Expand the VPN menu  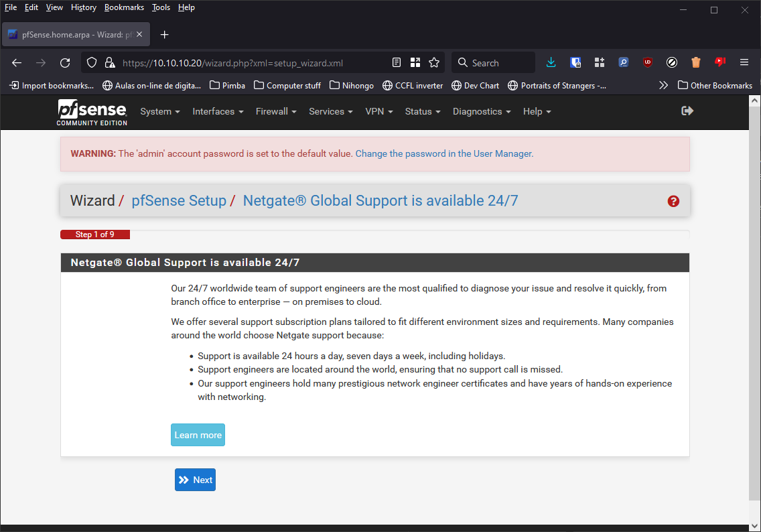click(378, 111)
